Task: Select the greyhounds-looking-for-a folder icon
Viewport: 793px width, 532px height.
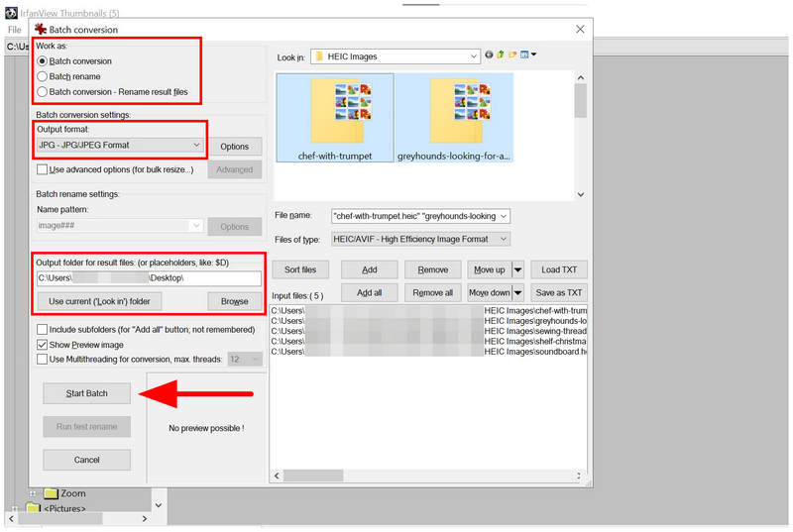Action: click(x=454, y=118)
